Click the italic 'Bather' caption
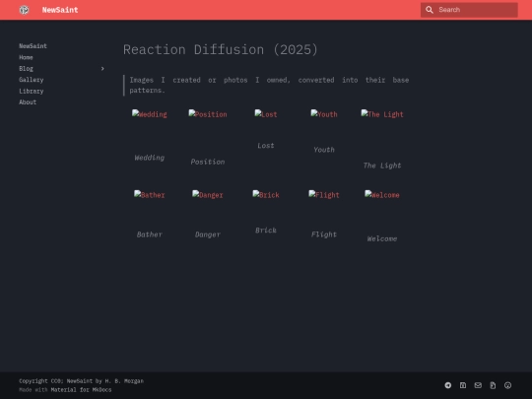 pyautogui.click(x=150, y=234)
